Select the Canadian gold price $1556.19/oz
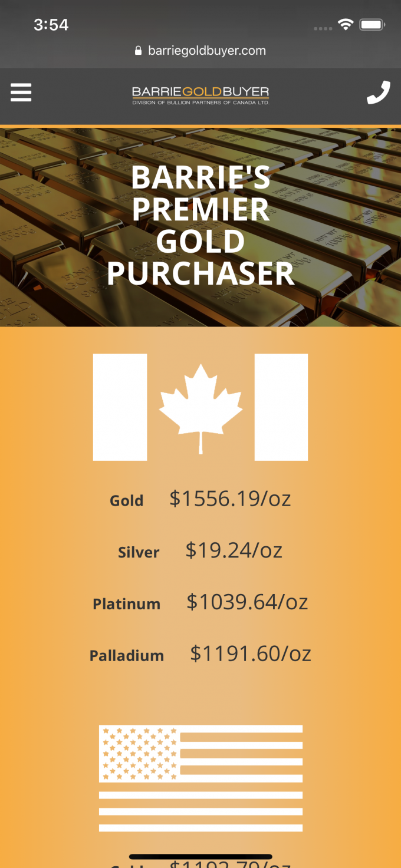401x868 pixels. 230,499
